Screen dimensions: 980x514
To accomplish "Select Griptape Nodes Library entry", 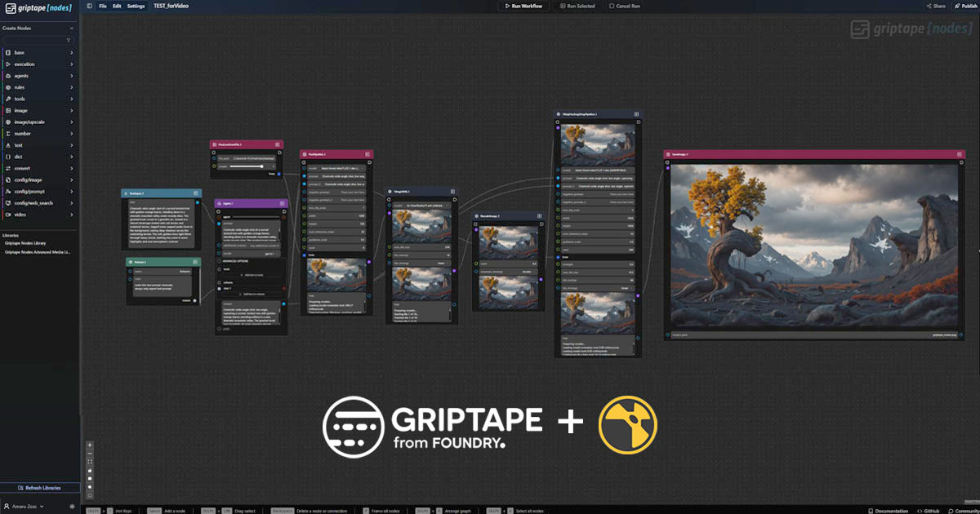I will pyautogui.click(x=25, y=243).
